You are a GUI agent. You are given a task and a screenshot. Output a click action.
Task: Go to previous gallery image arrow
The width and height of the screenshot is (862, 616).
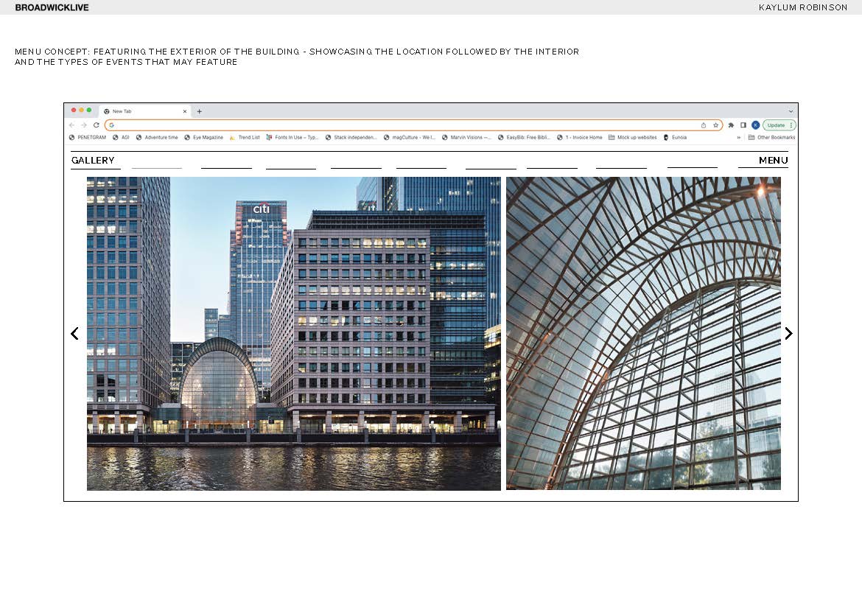[x=74, y=334]
